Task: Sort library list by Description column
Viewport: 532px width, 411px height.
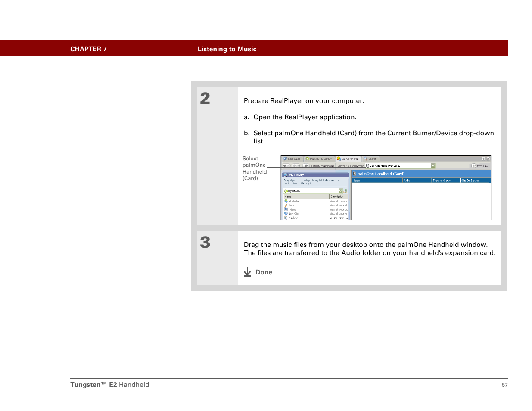Action: 339,196
